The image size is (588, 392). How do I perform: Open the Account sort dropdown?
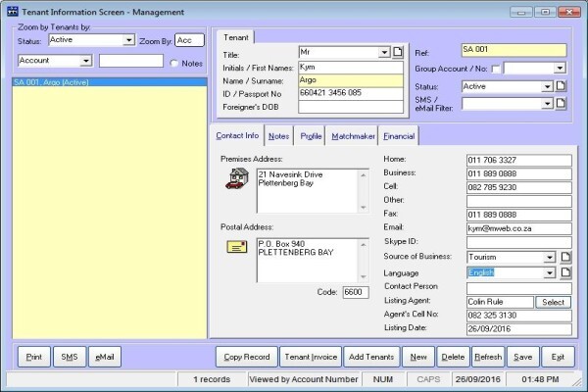point(86,61)
